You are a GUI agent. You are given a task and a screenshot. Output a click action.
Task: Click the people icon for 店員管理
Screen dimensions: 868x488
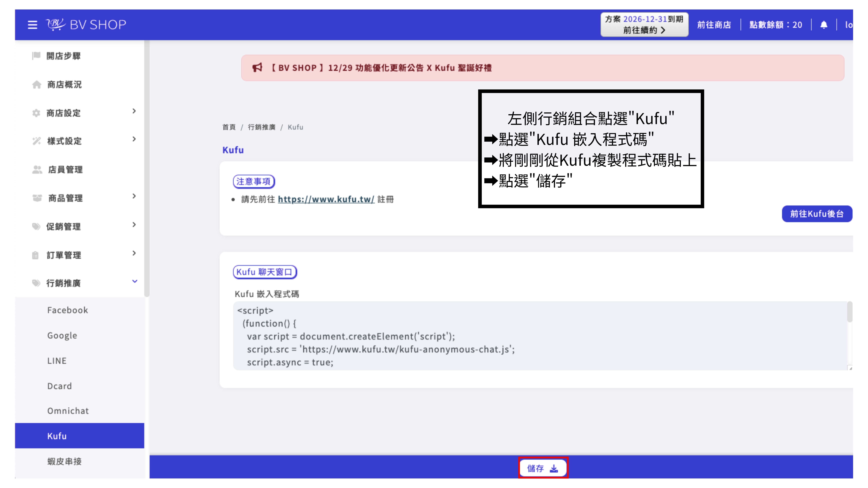click(37, 170)
